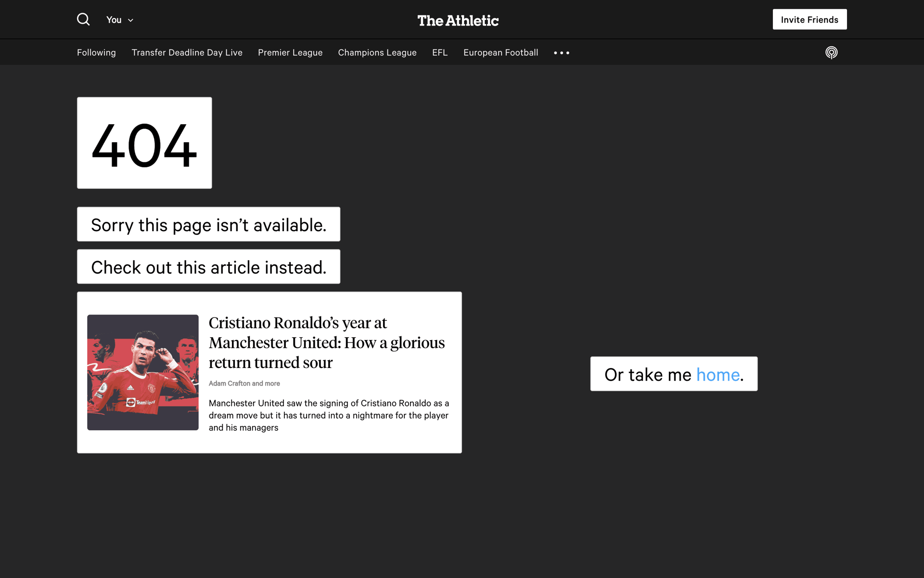Expand the three-dots more menu

(x=562, y=53)
